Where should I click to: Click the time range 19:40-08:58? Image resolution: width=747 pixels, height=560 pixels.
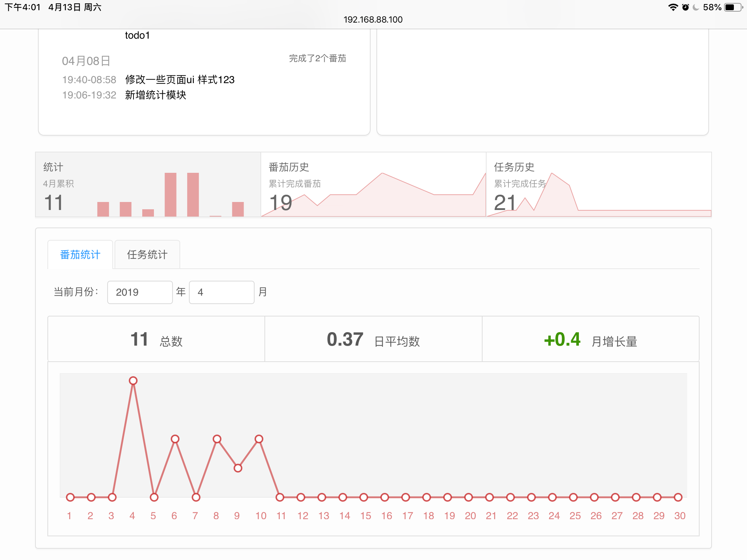pos(89,80)
